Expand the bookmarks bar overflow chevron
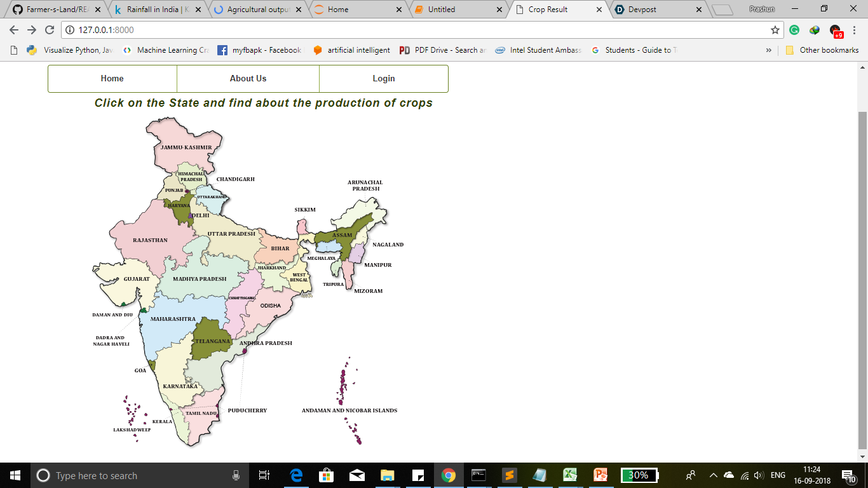The image size is (868, 488). [x=769, y=50]
